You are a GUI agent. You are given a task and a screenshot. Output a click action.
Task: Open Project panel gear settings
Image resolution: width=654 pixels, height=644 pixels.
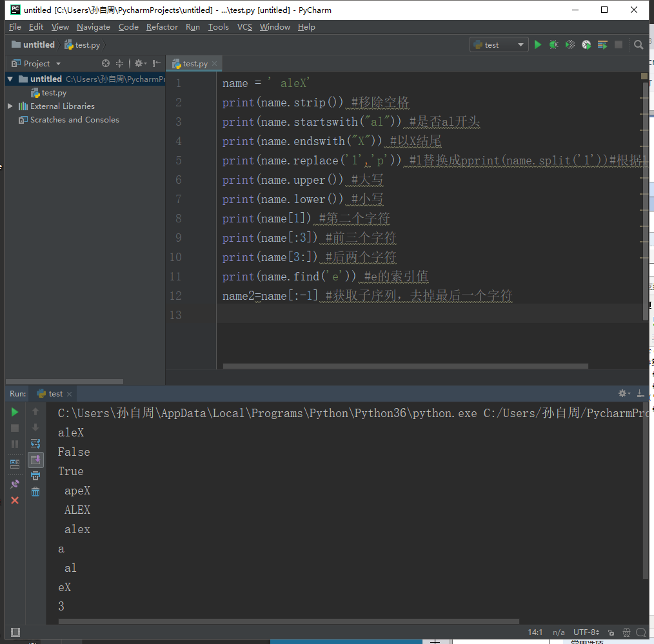tap(140, 63)
